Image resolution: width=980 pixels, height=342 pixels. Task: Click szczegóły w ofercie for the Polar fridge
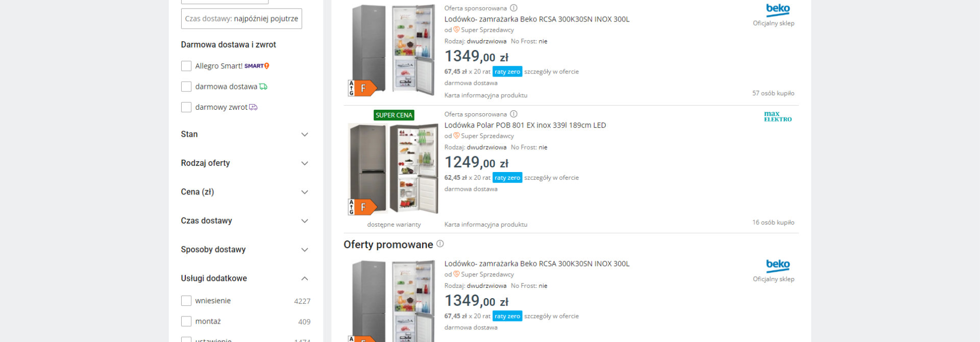tap(551, 178)
